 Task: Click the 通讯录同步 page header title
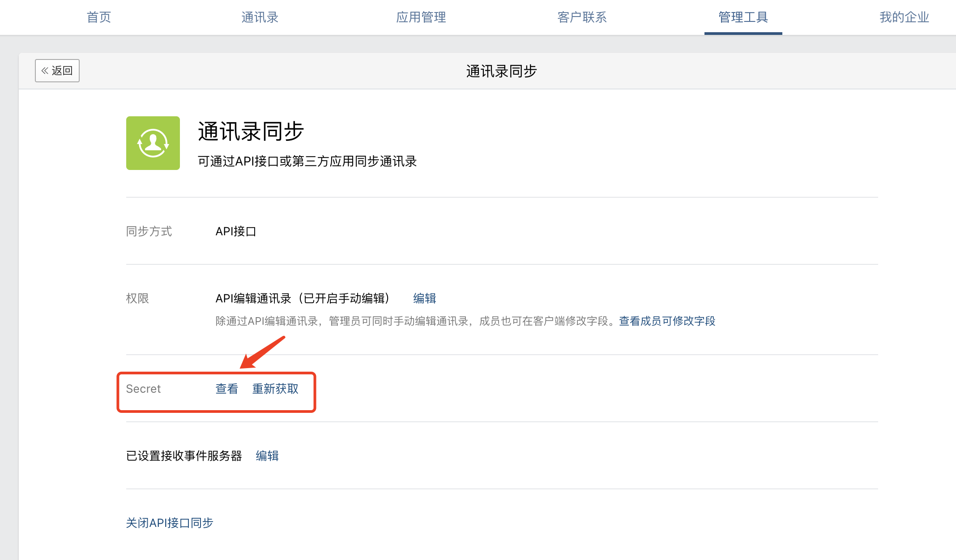[501, 71]
